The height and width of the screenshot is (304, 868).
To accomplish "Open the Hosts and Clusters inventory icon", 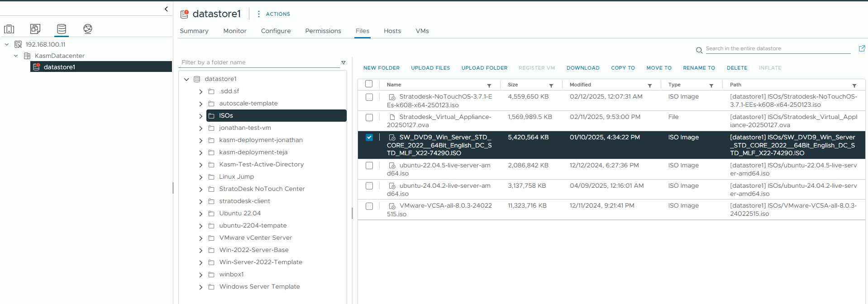I will click(x=9, y=29).
